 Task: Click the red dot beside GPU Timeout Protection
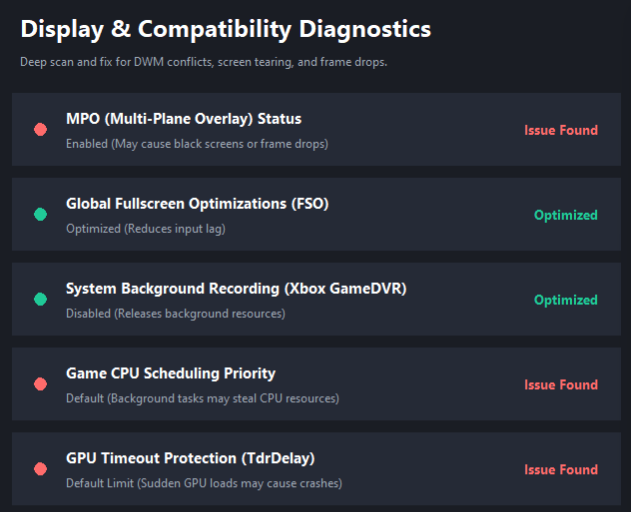pyautogui.click(x=40, y=469)
